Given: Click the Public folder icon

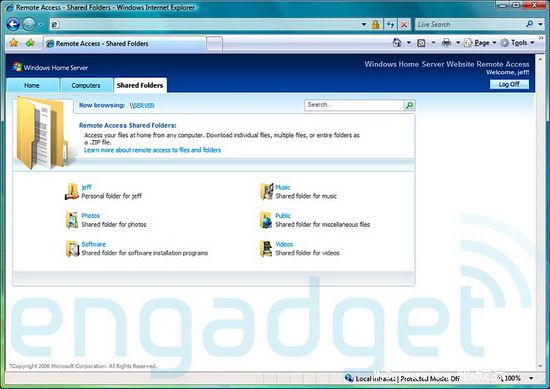Looking at the screenshot, I should (x=266, y=220).
